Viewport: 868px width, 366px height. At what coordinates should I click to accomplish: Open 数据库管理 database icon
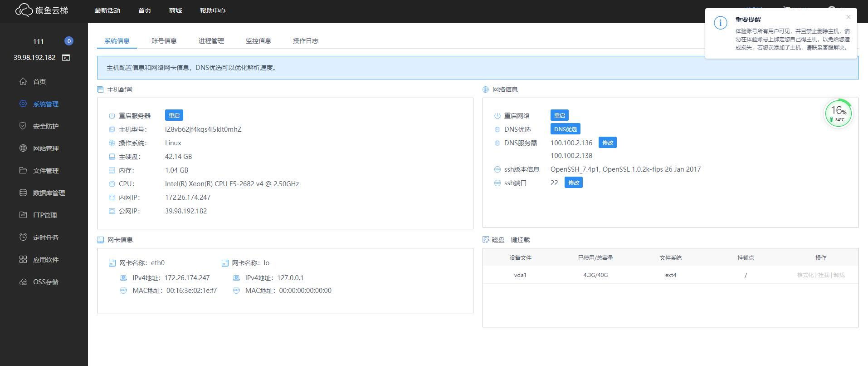[23, 193]
